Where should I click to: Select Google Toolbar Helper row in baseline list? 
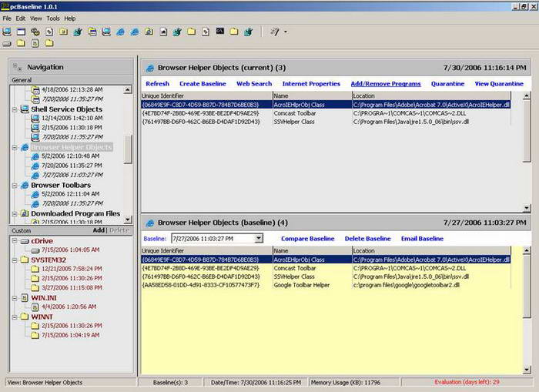click(326, 285)
